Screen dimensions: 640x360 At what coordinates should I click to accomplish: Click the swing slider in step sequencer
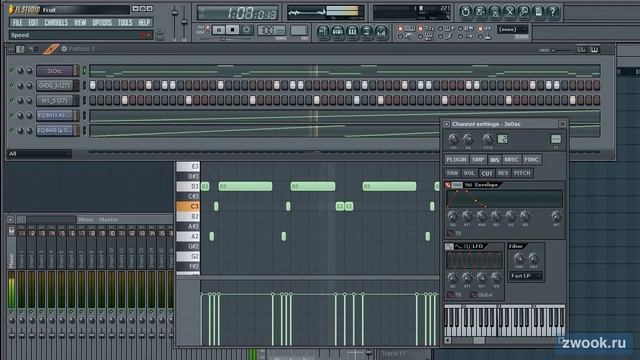point(561,50)
